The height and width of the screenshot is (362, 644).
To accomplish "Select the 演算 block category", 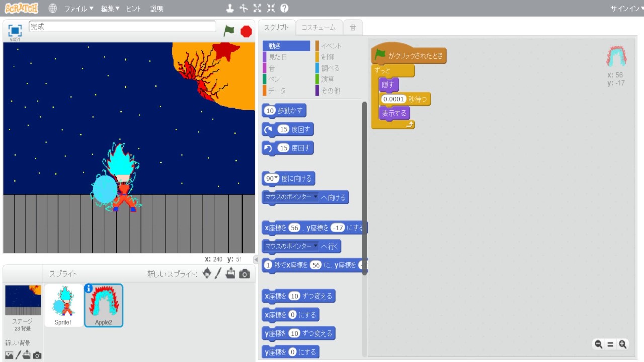I will pos(339,79).
